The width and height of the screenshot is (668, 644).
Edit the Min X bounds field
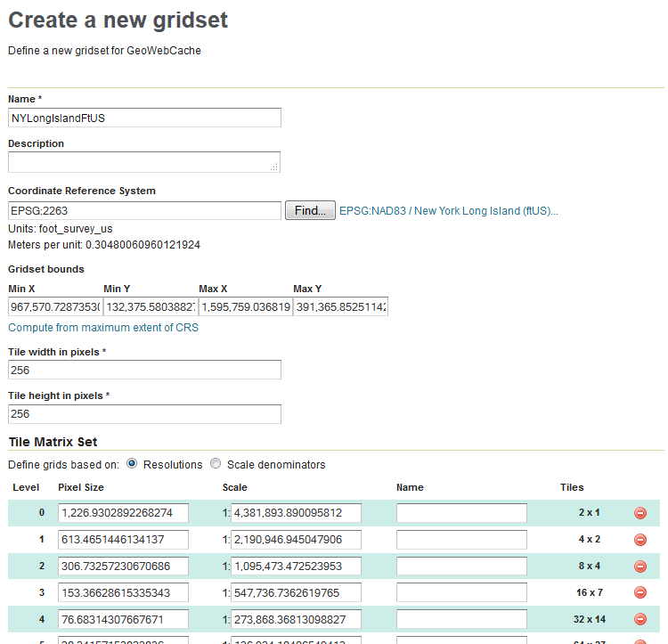click(54, 307)
